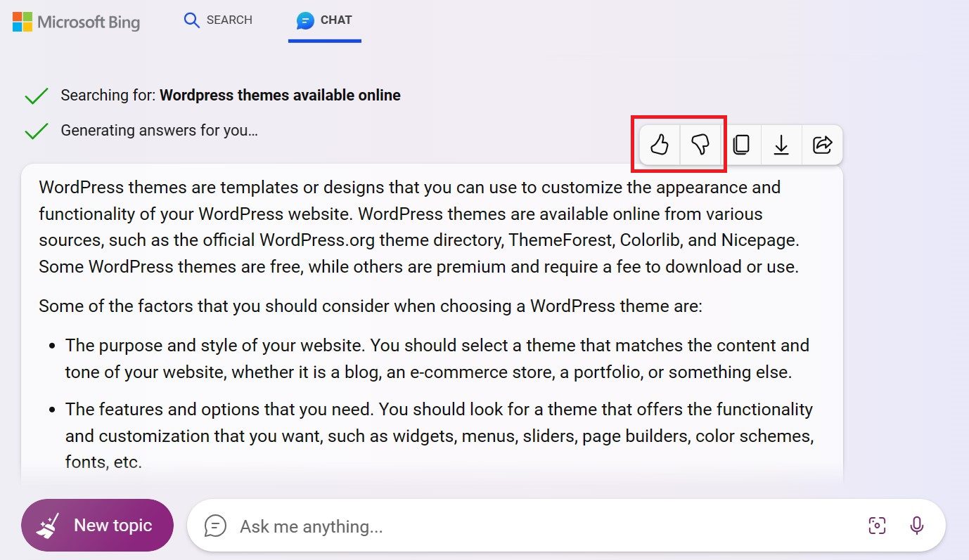Click the magnifier icon beside SEARCH
The width and height of the screenshot is (969, 560).
[191, 20]
